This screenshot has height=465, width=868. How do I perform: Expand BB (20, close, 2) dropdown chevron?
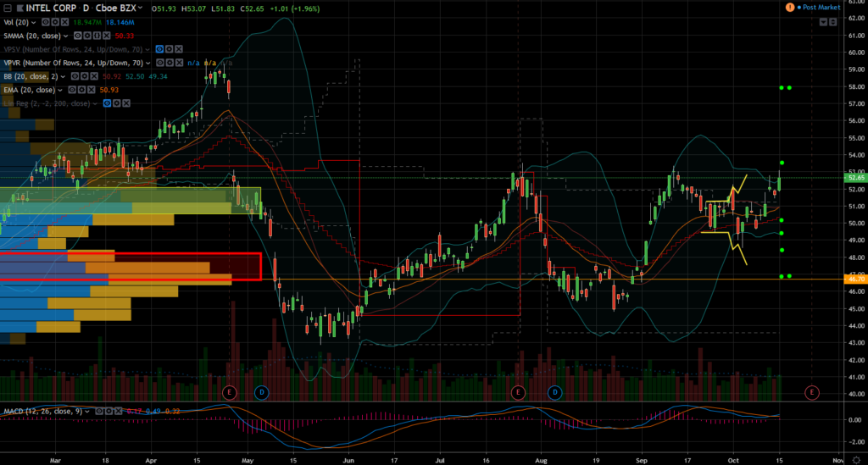[63, 77]
